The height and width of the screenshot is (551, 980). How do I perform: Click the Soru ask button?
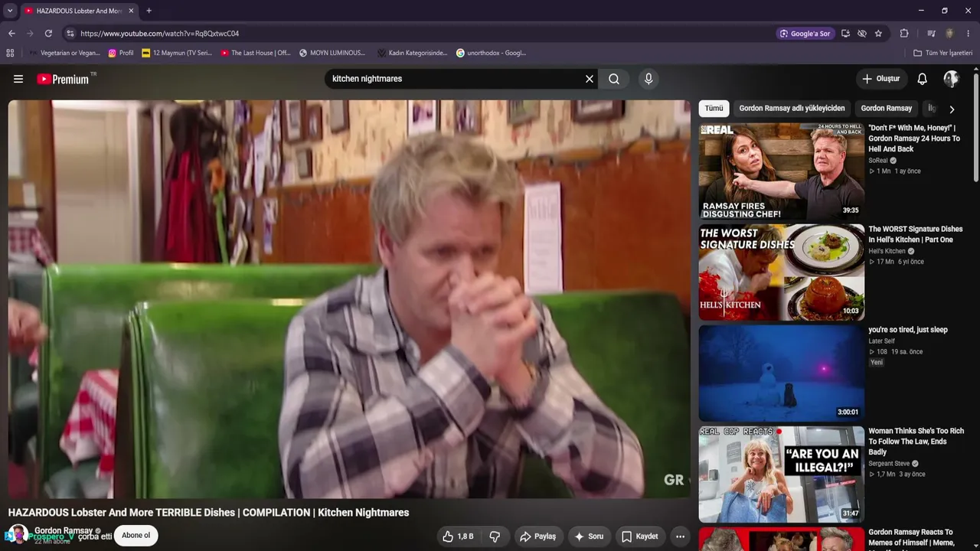tap(589, 536)
